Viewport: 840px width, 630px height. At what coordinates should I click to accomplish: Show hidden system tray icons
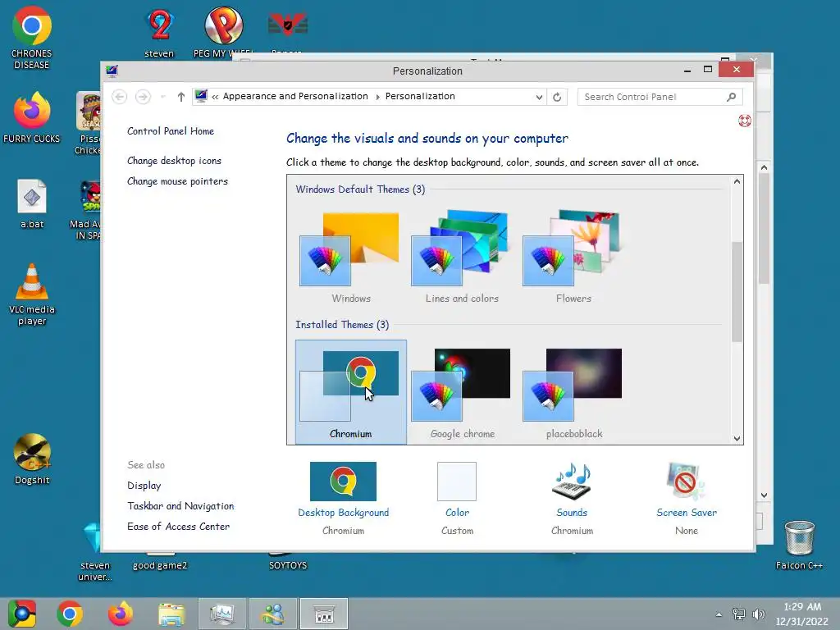719,614
